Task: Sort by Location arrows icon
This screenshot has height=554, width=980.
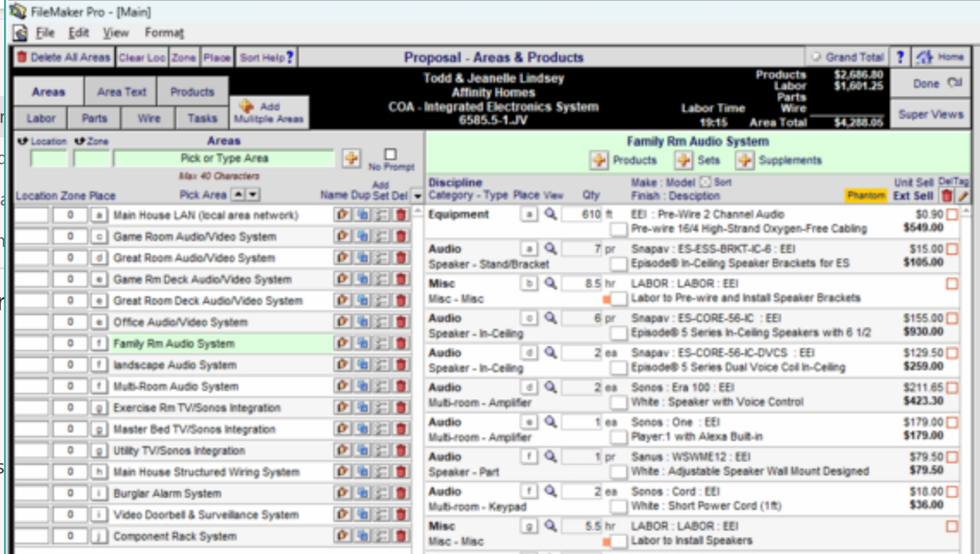Action: pyautogui.click(x=22, y=141)
